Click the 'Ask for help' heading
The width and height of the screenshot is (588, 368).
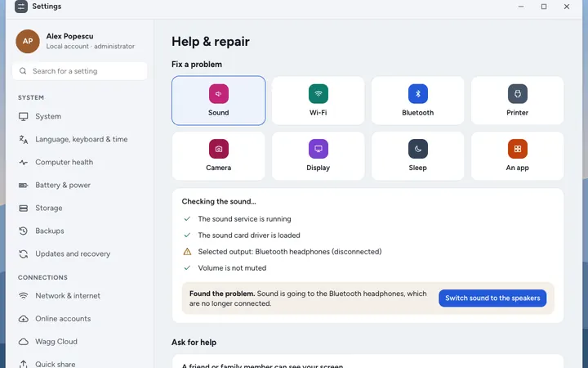[x=194, y=343]
